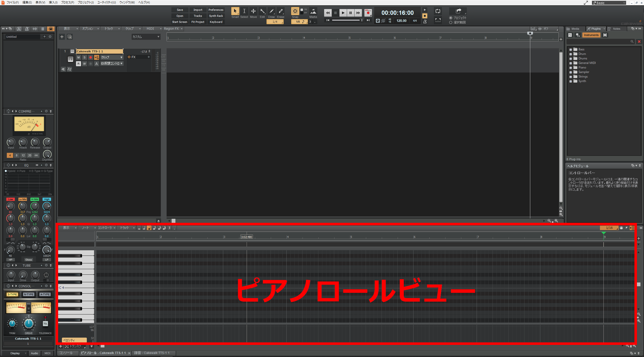
Task: Click the ProChannel inspector icon
Action: click(51, 29)
